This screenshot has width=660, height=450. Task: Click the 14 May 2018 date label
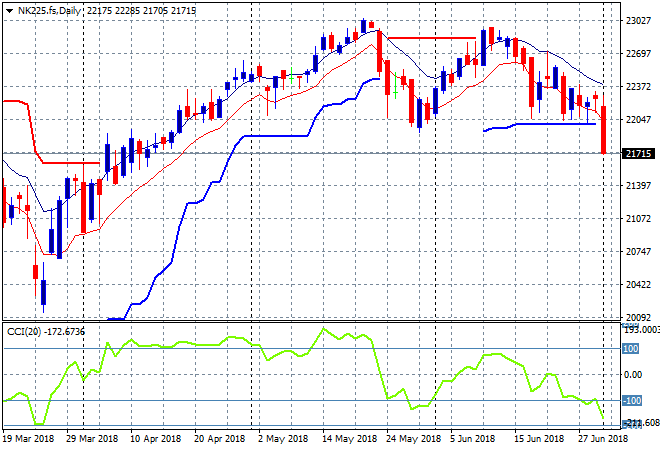[349, 439]
